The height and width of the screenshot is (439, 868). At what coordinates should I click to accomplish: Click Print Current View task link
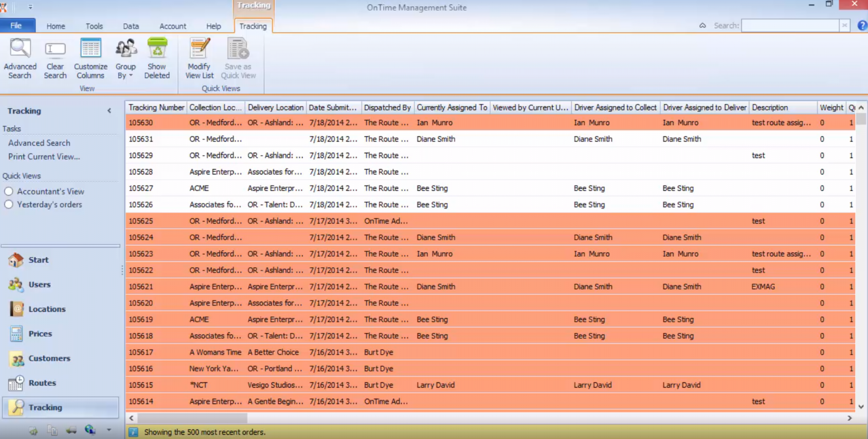pos(44,157)
